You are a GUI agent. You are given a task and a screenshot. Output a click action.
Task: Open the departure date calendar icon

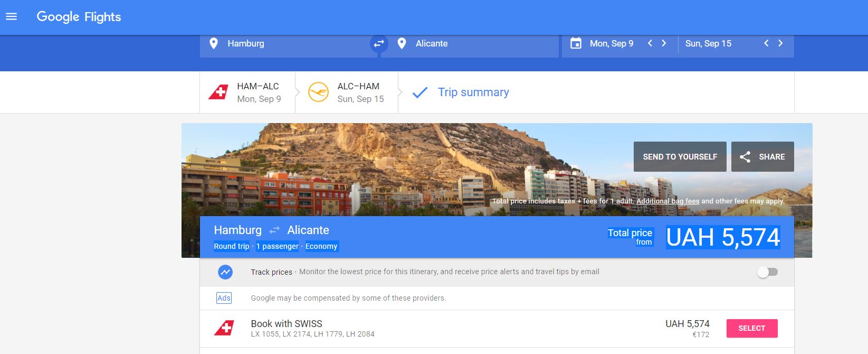576,43
